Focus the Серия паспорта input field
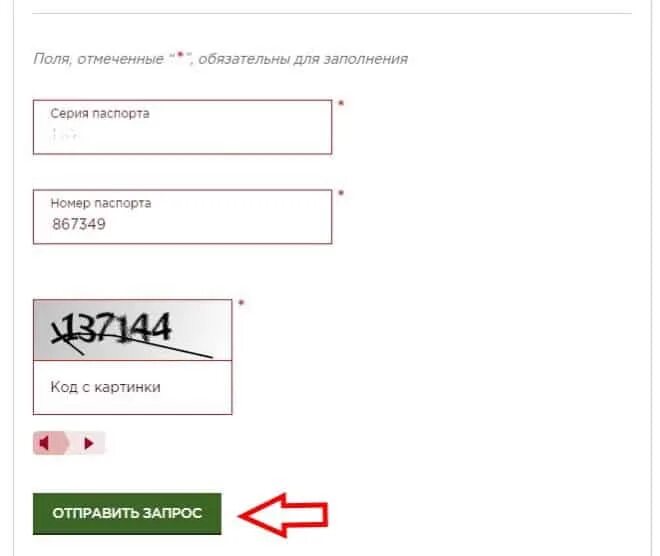Image resolution: width=660 pixels, height=556 pixels. [182, 127]
